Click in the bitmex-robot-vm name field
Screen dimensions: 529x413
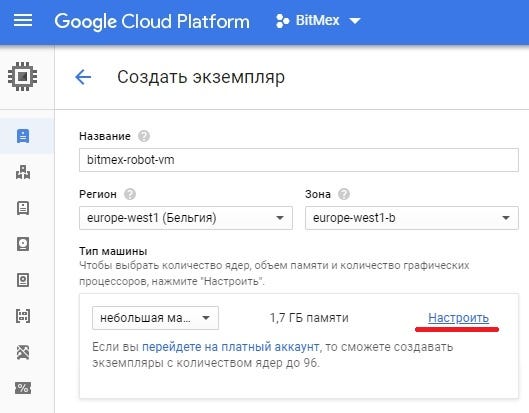[x=299, y=160]
